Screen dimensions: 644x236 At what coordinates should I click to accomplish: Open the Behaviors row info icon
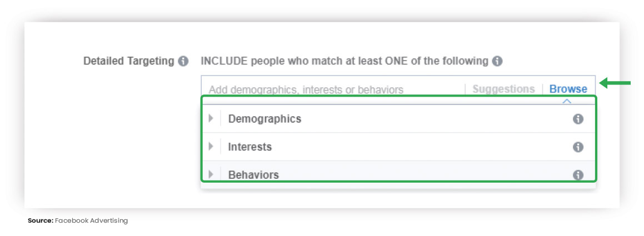point(578,175)
